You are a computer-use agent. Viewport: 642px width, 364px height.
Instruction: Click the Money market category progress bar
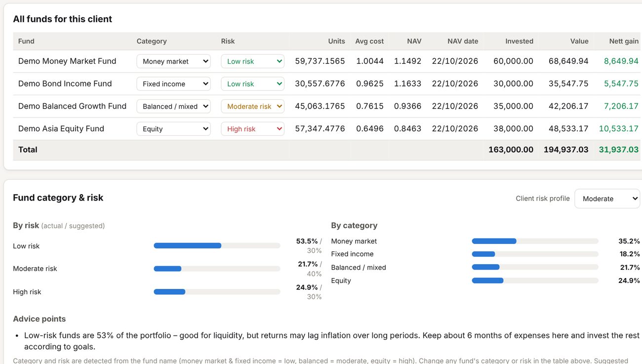point(535,241)
